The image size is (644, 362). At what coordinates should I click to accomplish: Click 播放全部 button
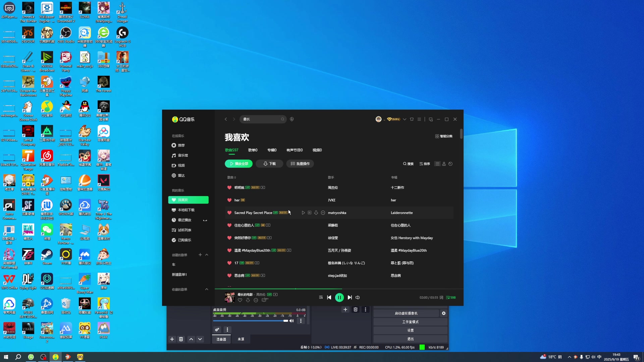(238, 164)
